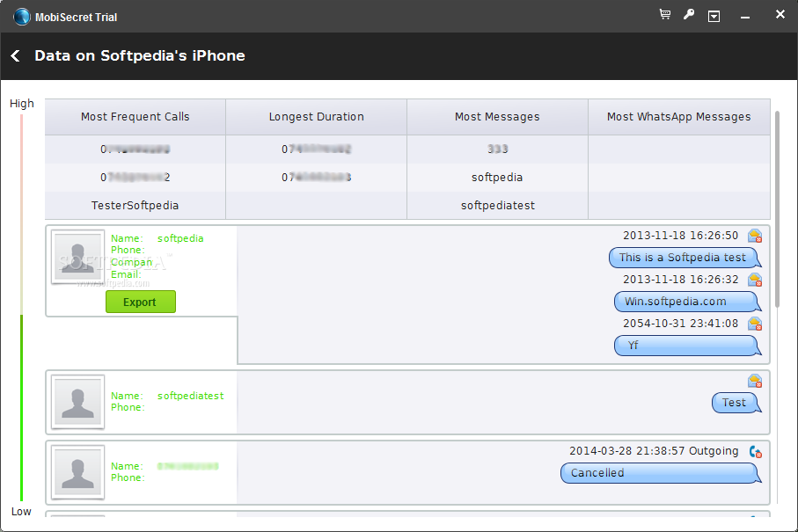The width and height of the screenshot is (798, 532).
Task: Go back using the left arrow
Action: [x=15, y=56]
